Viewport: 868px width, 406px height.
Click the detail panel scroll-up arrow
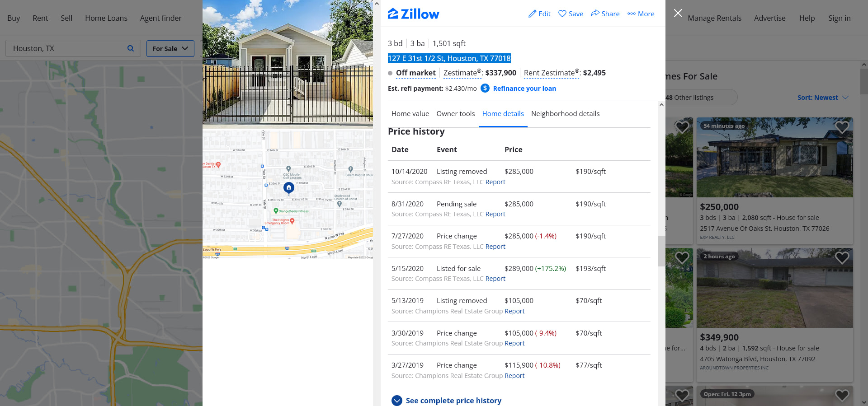coord(661,105)
